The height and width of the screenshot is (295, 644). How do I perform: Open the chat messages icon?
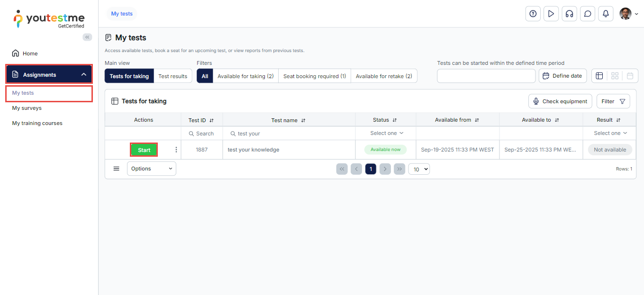tap(588, 14)
